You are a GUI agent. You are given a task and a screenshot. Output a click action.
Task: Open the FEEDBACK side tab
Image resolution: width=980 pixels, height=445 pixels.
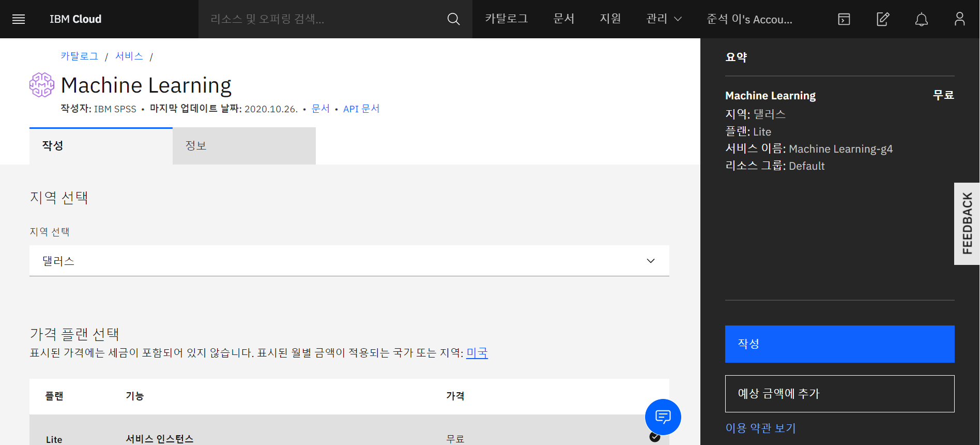[x=967, y=224]
